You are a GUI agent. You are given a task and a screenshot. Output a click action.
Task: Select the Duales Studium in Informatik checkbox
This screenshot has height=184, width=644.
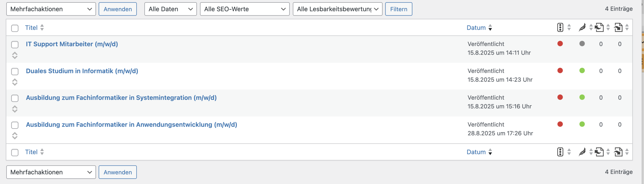click(x=15, y=71)
